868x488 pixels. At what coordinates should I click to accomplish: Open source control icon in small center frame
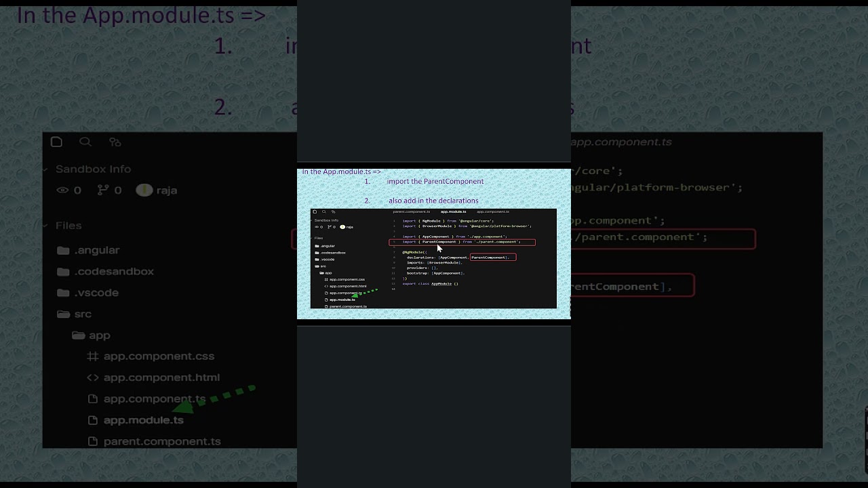334,211
